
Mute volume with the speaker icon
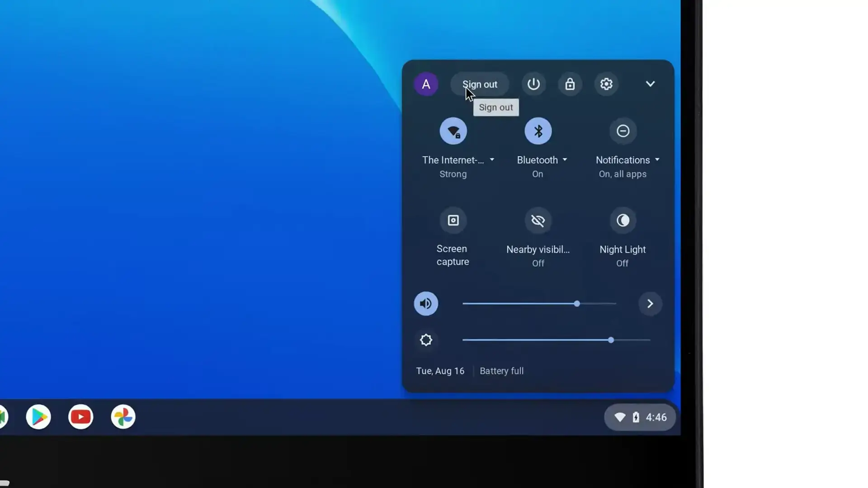[x=426, y=304]
